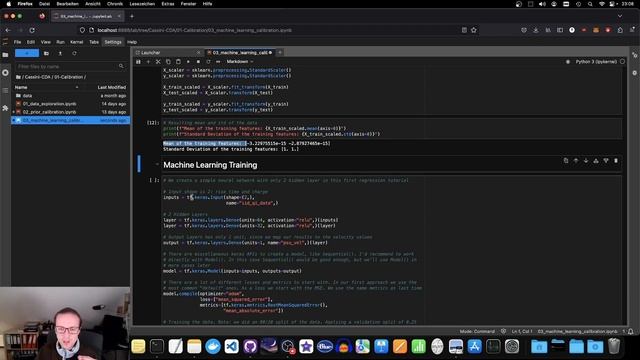Viewport: 640px width, 360px height.
Task: Switch kernel via Python 3 (ipykernel) label
Action: coord(596,62)
